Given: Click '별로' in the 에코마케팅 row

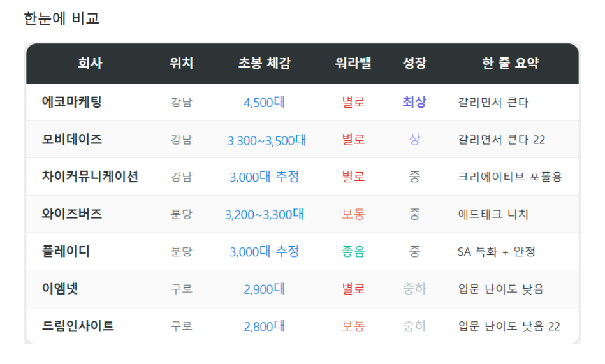Looking at the screenshot, I should point(353,102).
